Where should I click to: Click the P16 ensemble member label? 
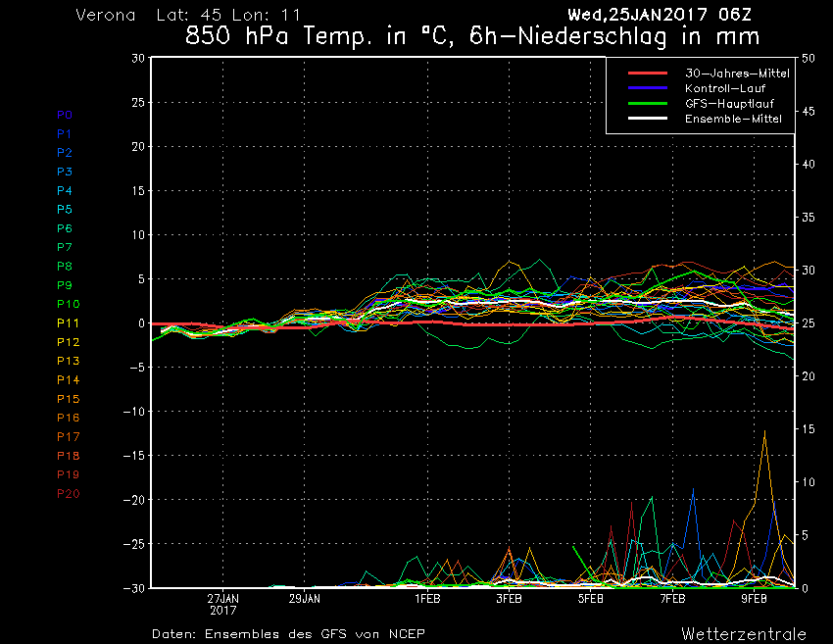pos(68,418)
